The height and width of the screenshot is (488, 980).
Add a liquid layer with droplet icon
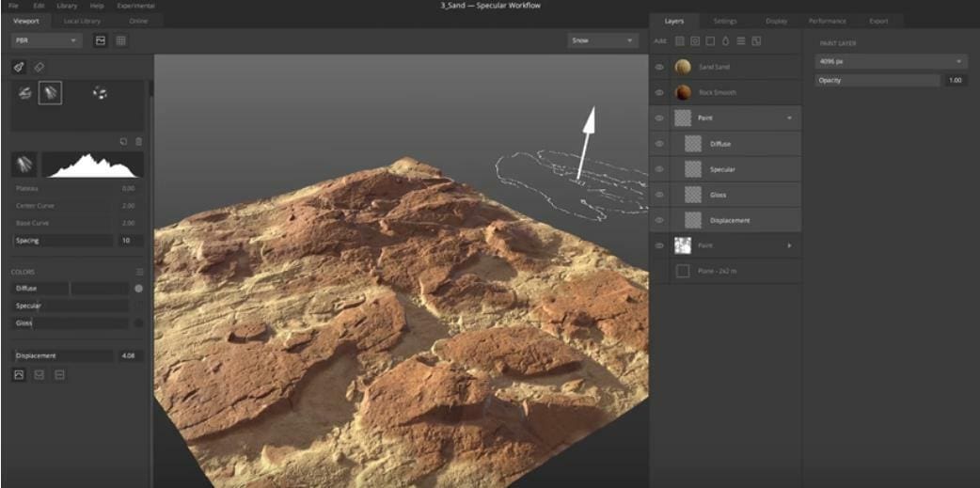pos(725,41)
